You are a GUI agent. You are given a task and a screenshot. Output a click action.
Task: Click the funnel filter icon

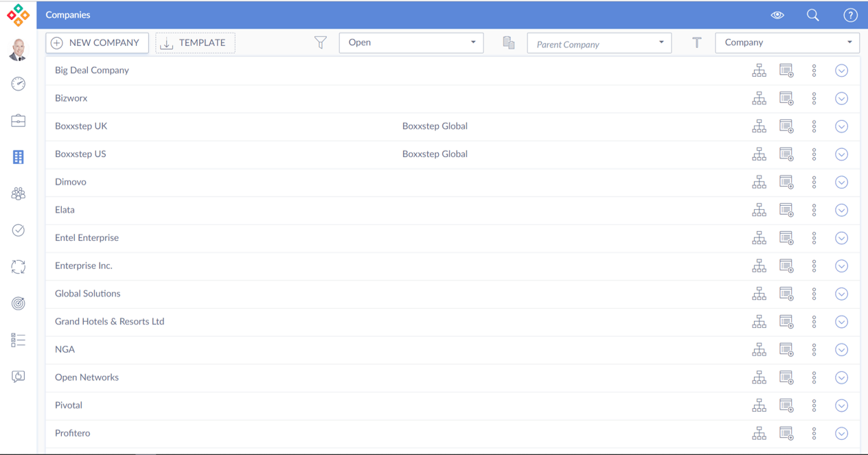[321, 43]
